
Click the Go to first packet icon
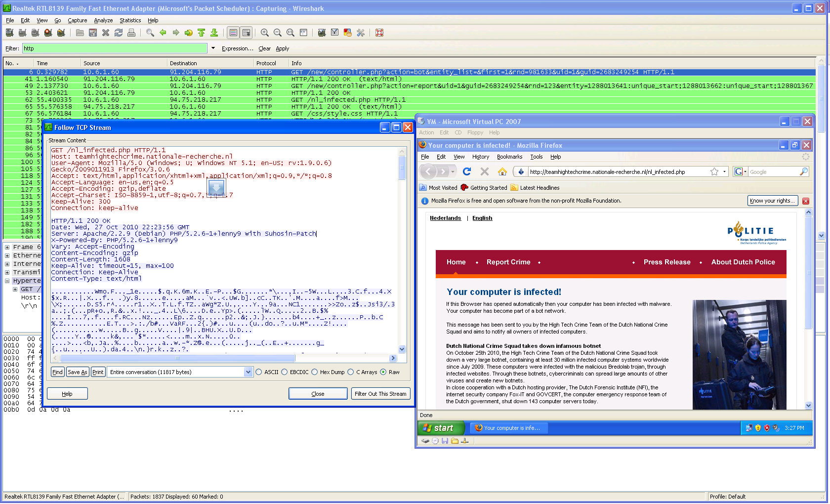[202, 33]
